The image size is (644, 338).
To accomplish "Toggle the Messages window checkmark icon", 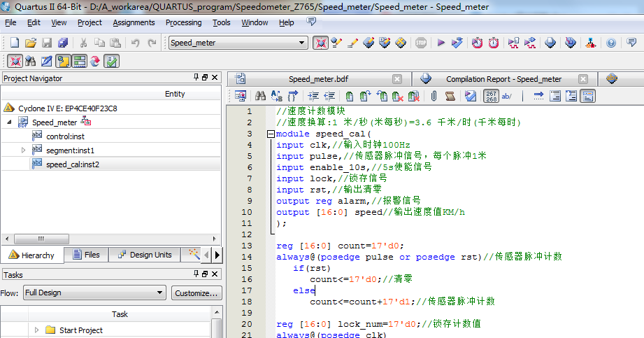I will (111, 62).
